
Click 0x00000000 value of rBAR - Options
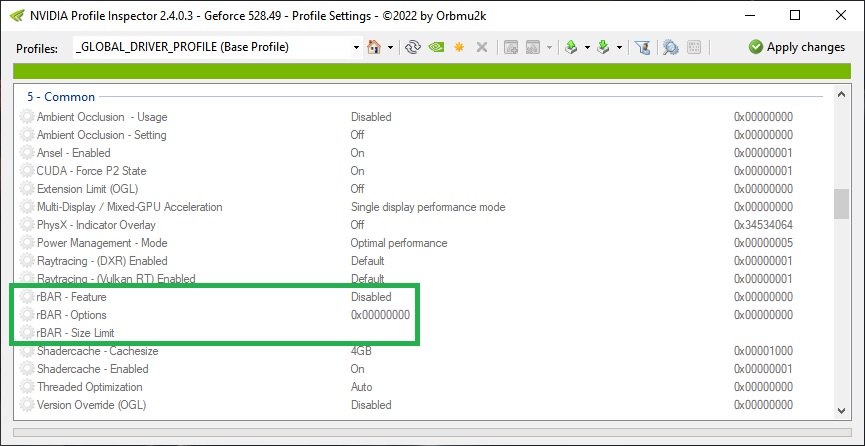click(380, 315)
